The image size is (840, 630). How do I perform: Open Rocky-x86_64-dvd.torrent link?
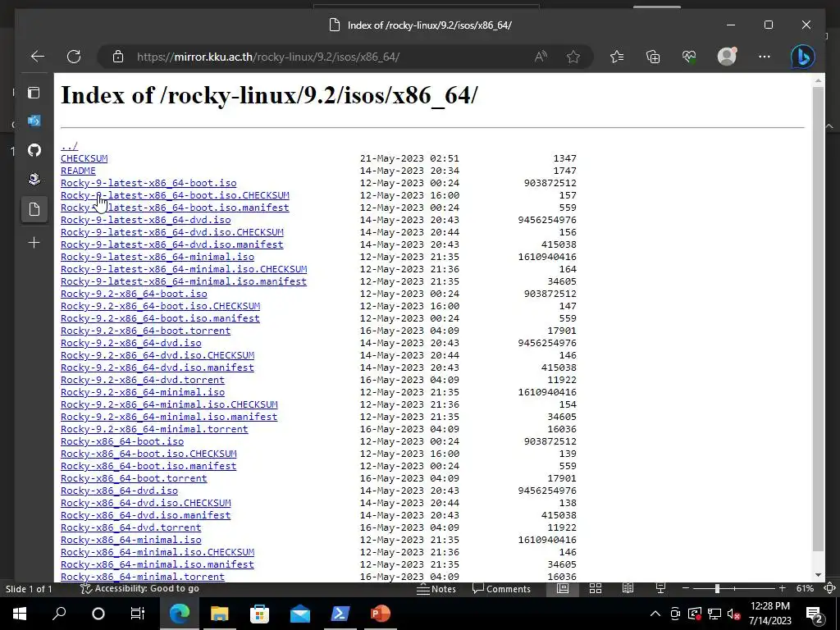131,527
